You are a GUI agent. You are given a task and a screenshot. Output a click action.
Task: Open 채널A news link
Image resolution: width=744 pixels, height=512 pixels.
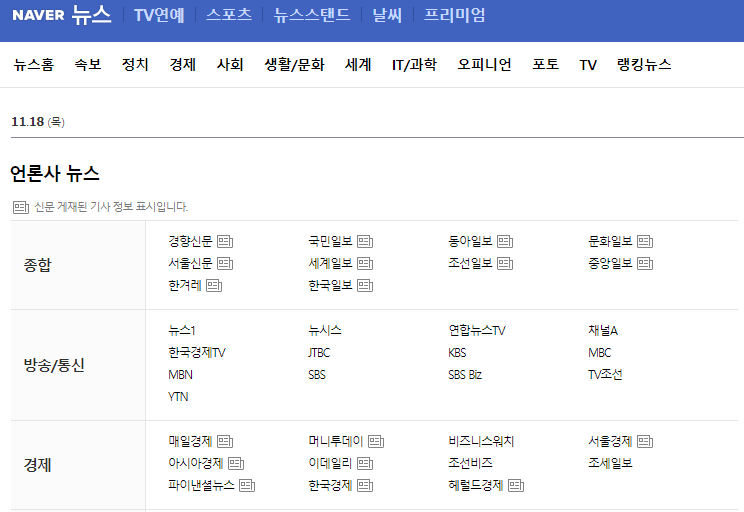point(603,330)
